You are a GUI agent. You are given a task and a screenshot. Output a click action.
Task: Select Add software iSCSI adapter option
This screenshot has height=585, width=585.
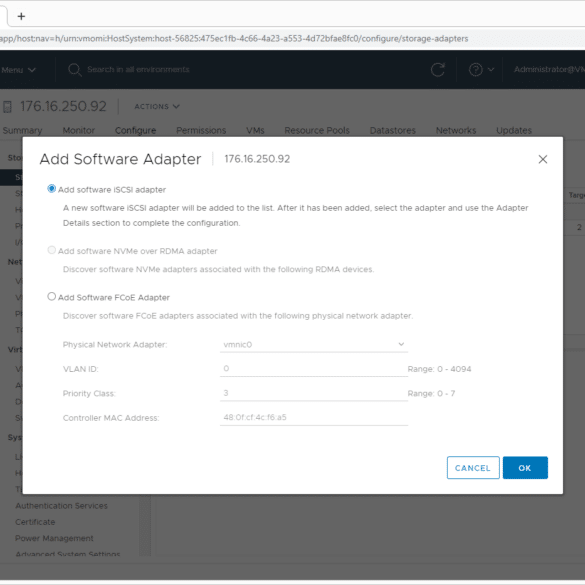51,189
